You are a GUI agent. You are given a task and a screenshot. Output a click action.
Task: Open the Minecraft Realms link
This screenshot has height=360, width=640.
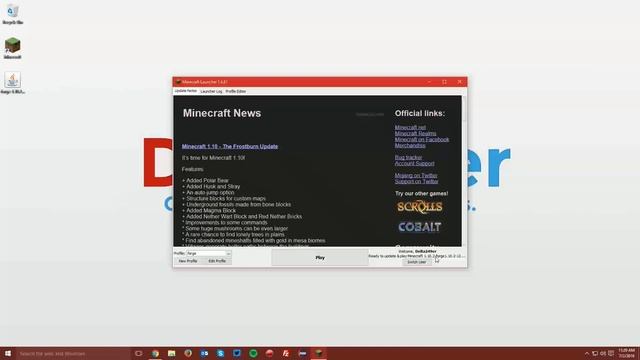(415, 133)
